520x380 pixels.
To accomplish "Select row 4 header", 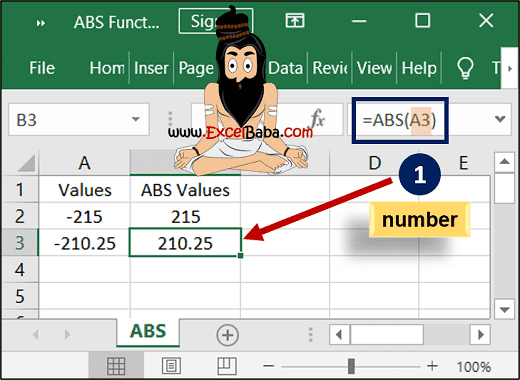I will point(20,269).
